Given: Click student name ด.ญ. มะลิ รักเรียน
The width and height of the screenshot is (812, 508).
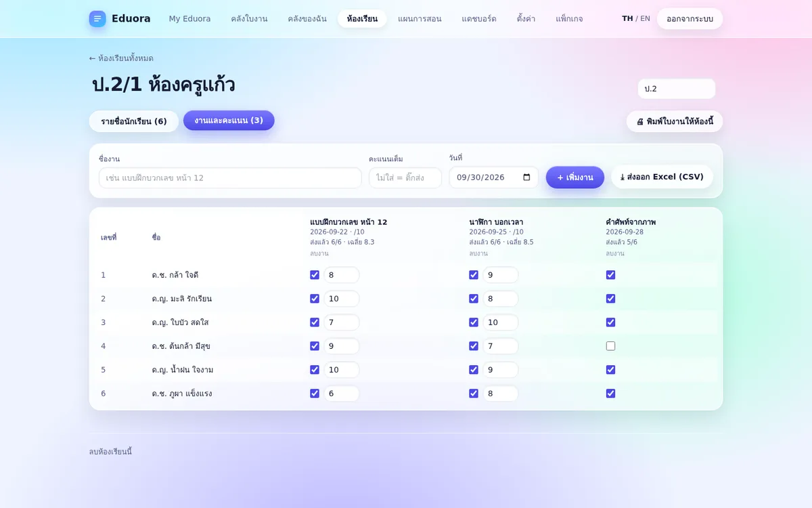Looking at the screenshot, I should [x=182, y=299].
